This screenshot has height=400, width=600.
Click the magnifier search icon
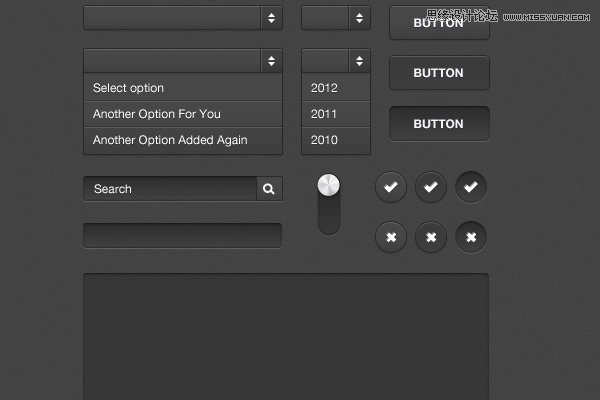click(x=269, y=189)
